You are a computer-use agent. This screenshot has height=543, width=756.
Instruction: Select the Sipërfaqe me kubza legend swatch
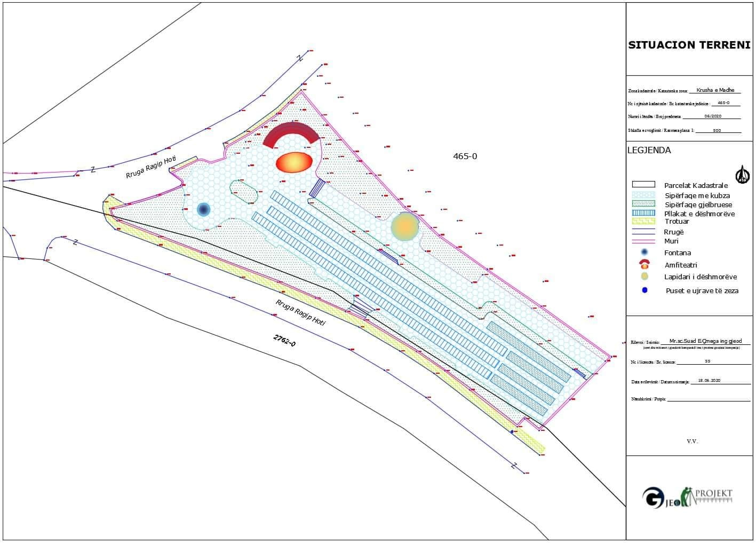(643, 195)
